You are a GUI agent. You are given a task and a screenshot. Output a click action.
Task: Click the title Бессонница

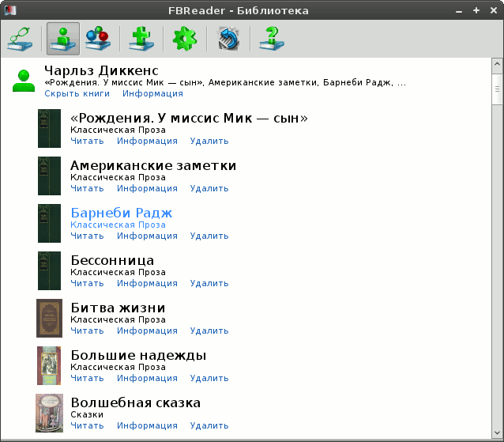click(x=112, y=261)
